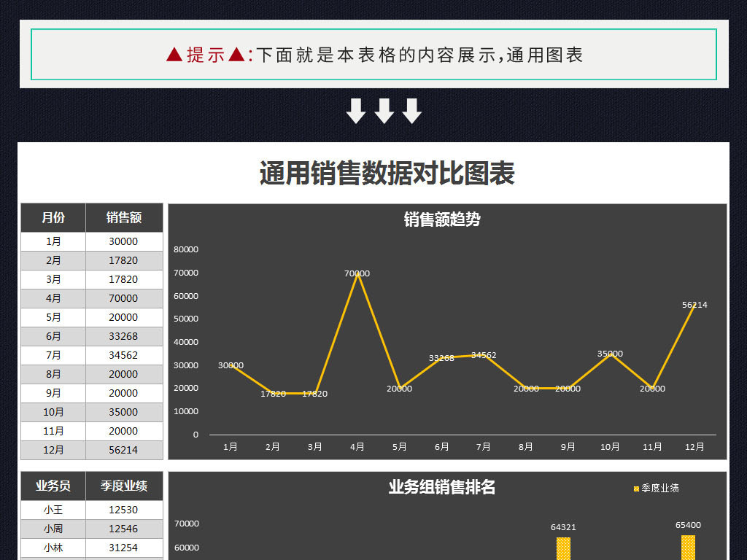Click the yellow 64321 column bar
Image resolution: width=747 pixels, height=560 pixels.
(x=563, y=549)
